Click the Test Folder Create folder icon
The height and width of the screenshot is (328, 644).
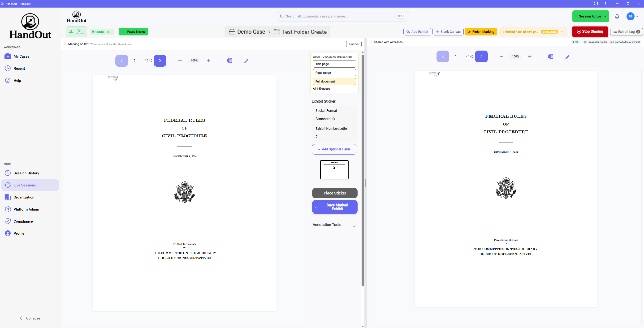[x=277, y=32]
